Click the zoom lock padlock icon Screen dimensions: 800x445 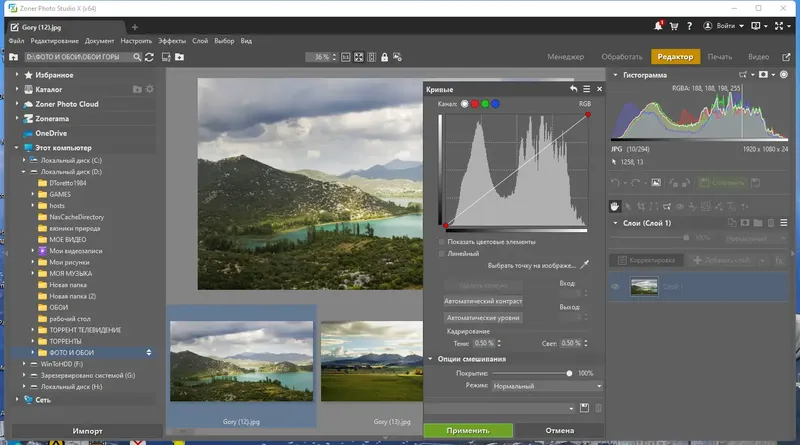click(x=385, y=57)
